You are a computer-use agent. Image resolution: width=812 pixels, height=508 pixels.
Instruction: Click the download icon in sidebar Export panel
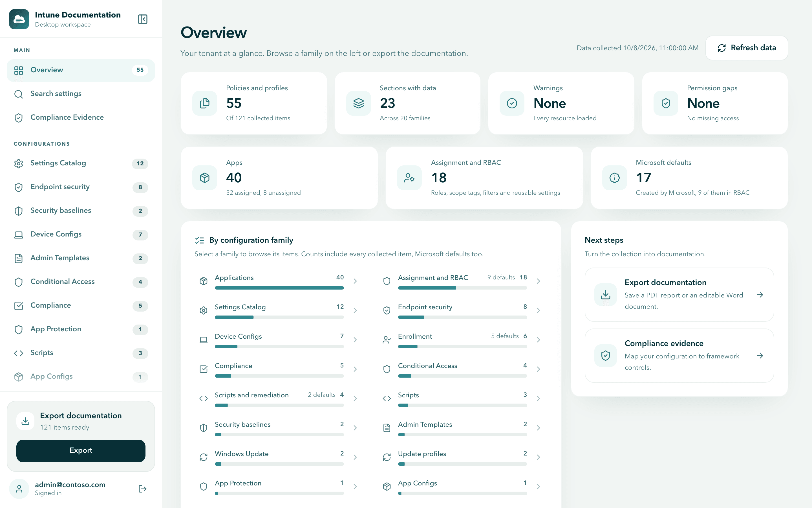(x=25, y=421)
